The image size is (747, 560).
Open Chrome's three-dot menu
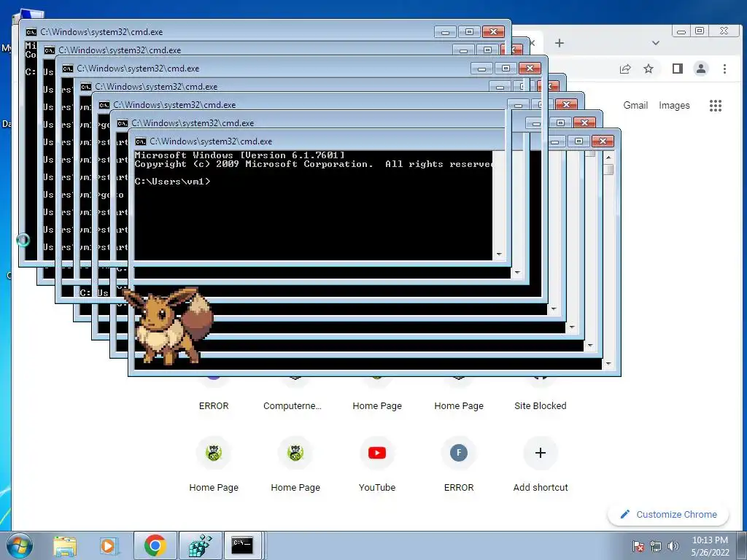coord(724,69)
